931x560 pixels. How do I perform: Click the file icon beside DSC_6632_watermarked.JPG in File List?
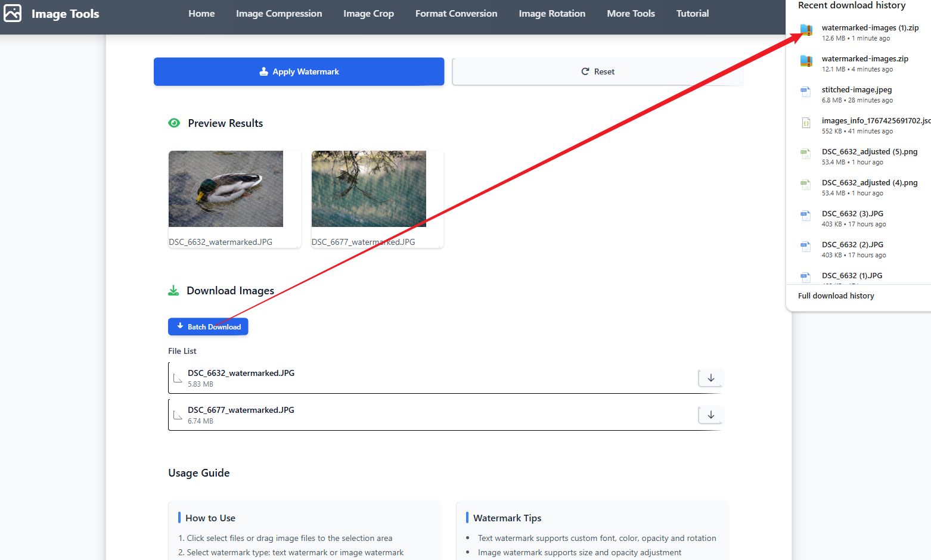[x=178, y=378]
